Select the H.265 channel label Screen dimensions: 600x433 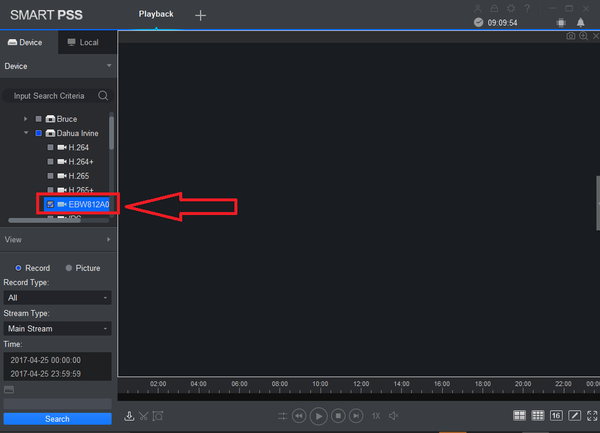point(79,176)
